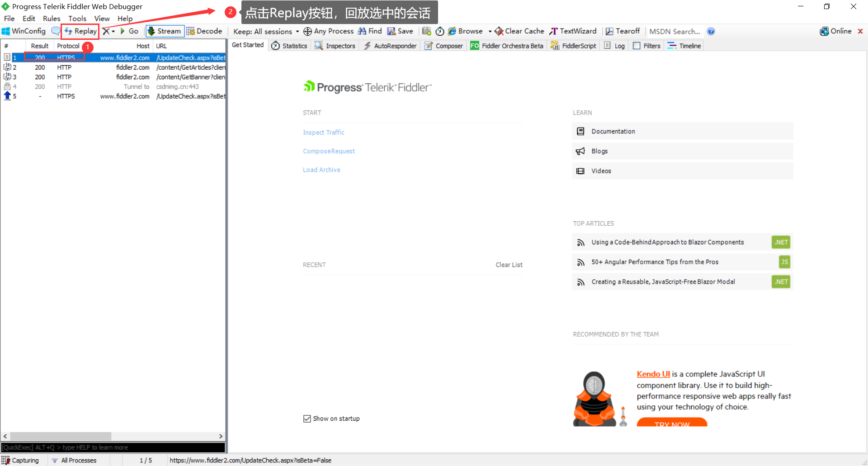Close the toolbar with red X

point(860,31)
